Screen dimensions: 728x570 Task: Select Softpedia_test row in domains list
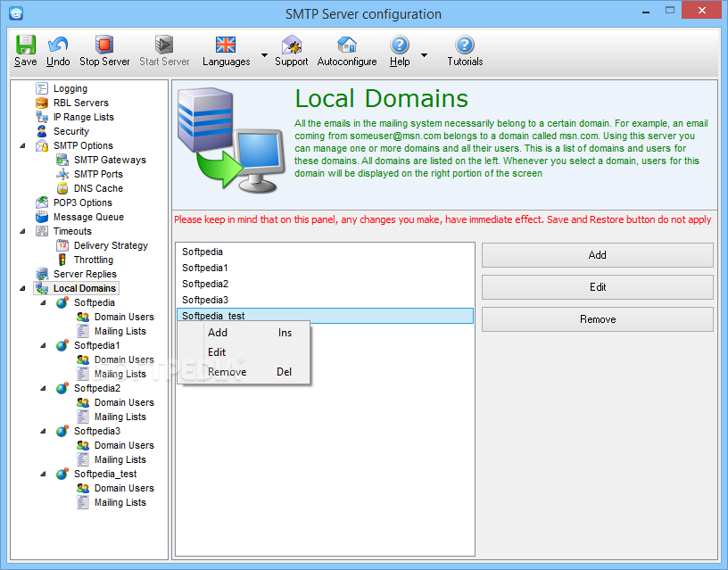[325, 316]
